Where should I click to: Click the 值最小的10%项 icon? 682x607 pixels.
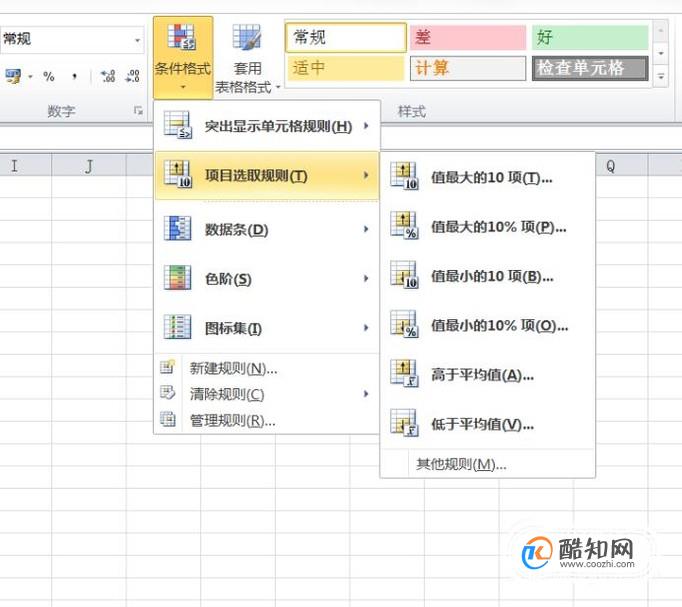[x=404, y=324]
